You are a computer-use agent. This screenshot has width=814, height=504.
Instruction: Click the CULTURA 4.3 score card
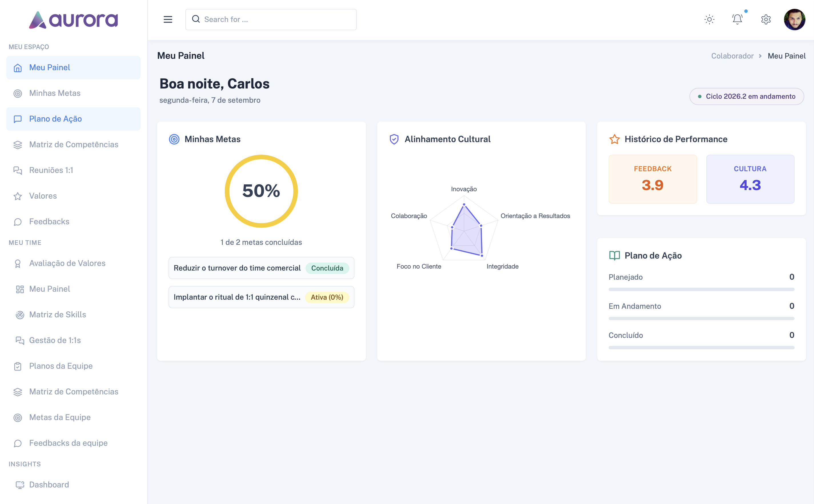[750, 179]
